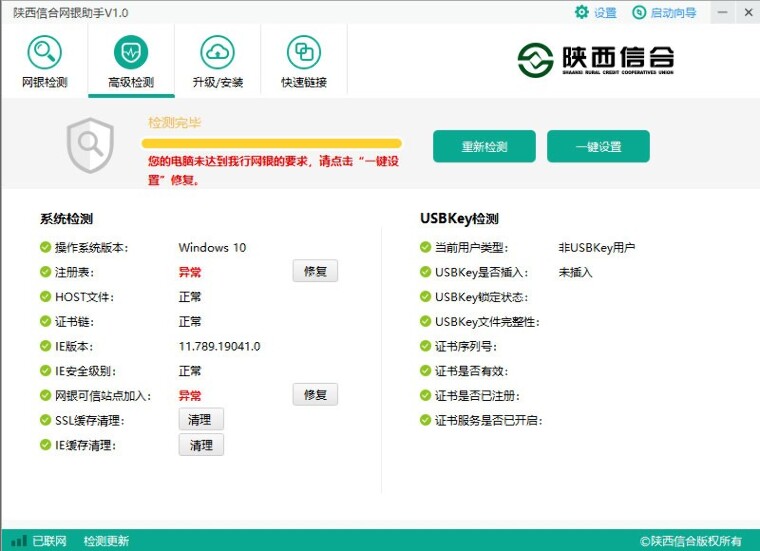Click green check beside 证书是否已注册

click(x=425, y=395)
